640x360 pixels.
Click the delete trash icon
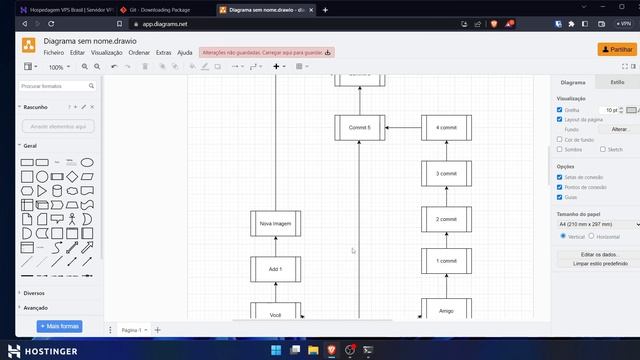[145, 67]
